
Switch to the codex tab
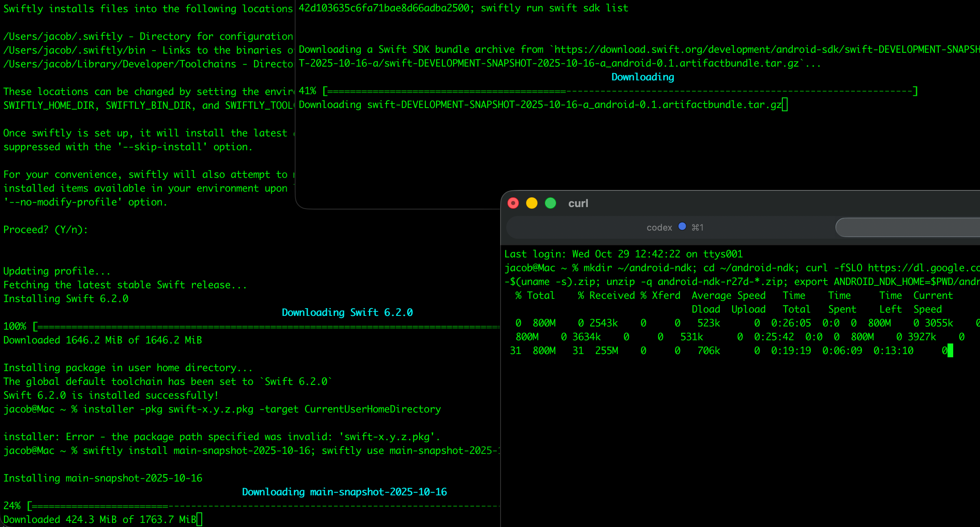click(x=659, y=228)
